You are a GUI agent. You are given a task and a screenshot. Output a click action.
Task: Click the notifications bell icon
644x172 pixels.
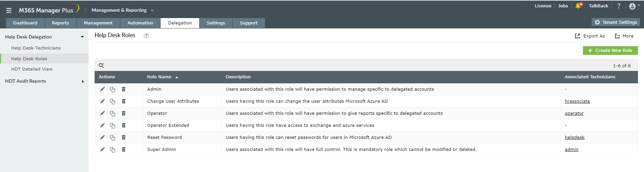578,6
